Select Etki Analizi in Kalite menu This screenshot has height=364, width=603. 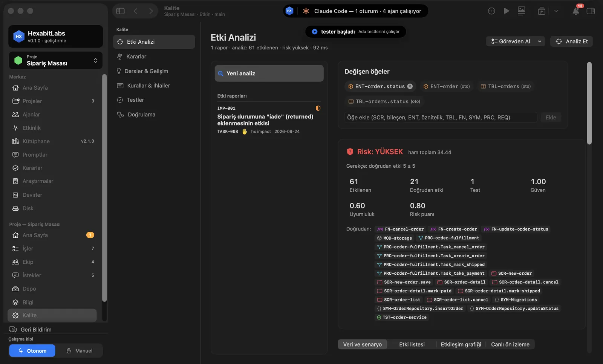(154, 42)
